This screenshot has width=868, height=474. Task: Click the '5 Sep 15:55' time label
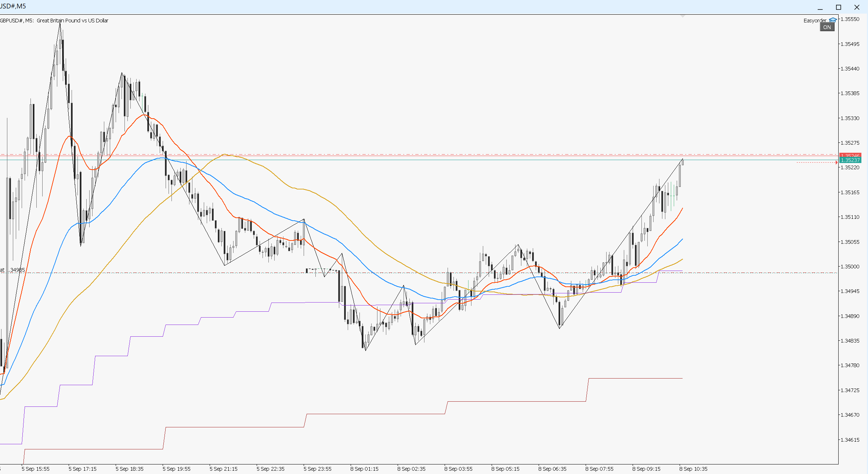(36, 469)
